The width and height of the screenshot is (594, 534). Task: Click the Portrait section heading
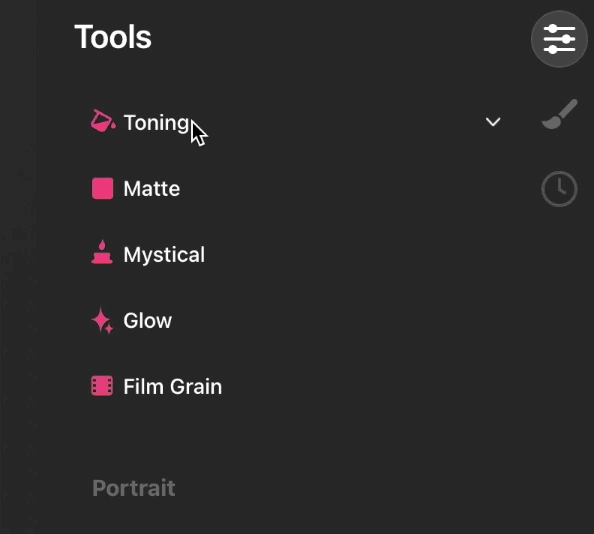pyautogui.click(x=134, y=488)
